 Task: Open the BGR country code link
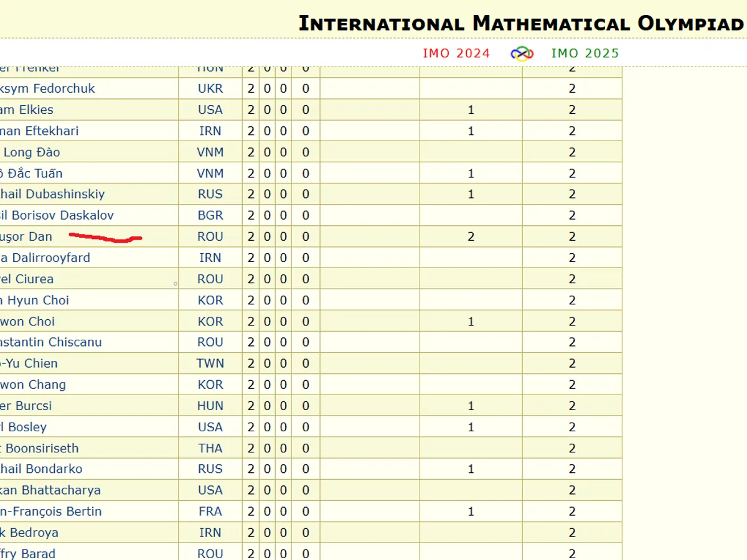210,215
